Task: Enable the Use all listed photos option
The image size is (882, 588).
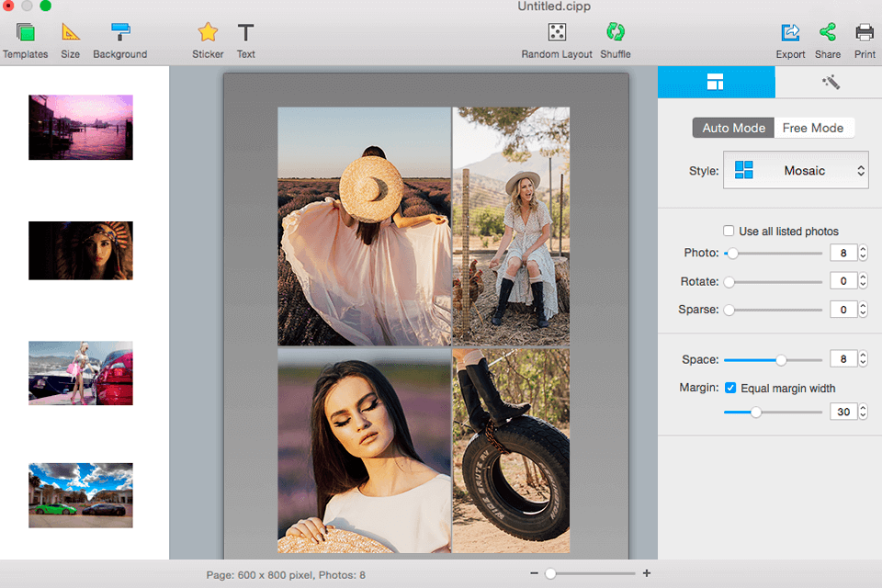Action: click(729, 231)
